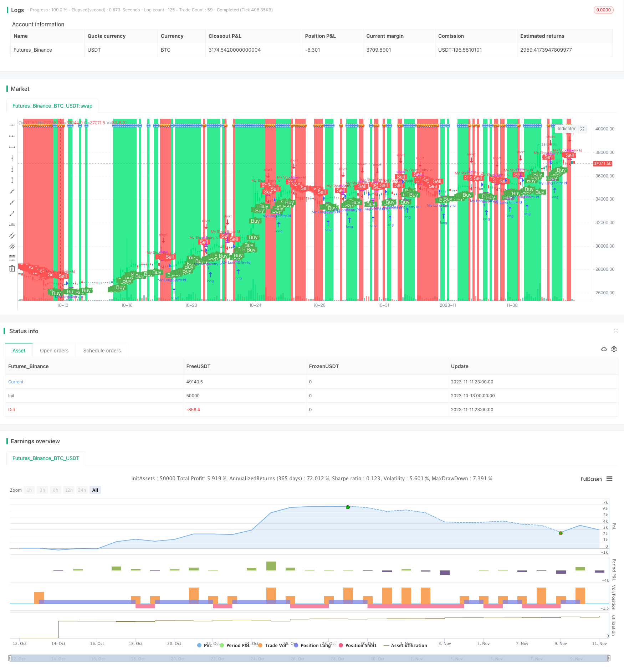Click Estimated returns value 2959.4173947809977
Screen dimensions: 624x672
tap(546, 50)
